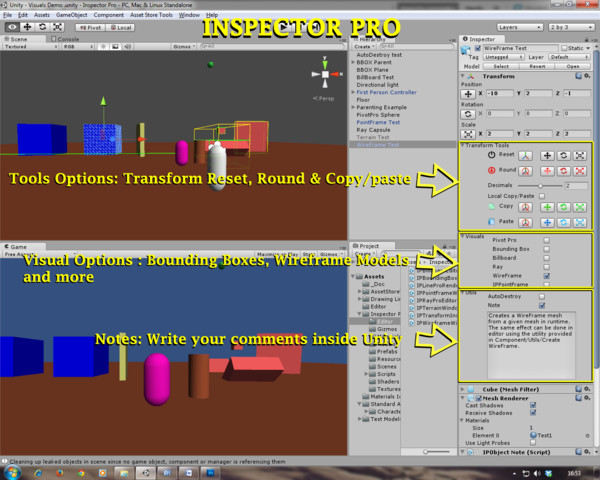600x480 pixels.
Task: Toggle the Static checkbox
Action: [x=564, y=48]
